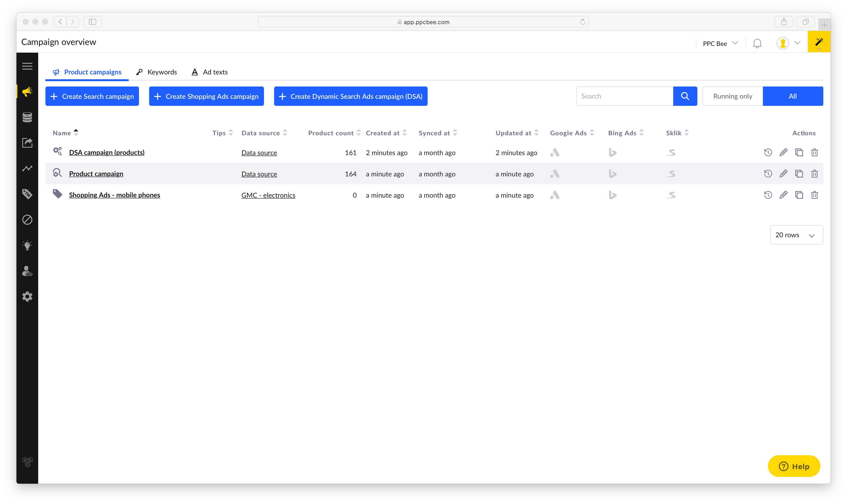Viewport: 847px width, 504px height.
Task: Open the notifications bell
Action: click(x=757, y=43)
